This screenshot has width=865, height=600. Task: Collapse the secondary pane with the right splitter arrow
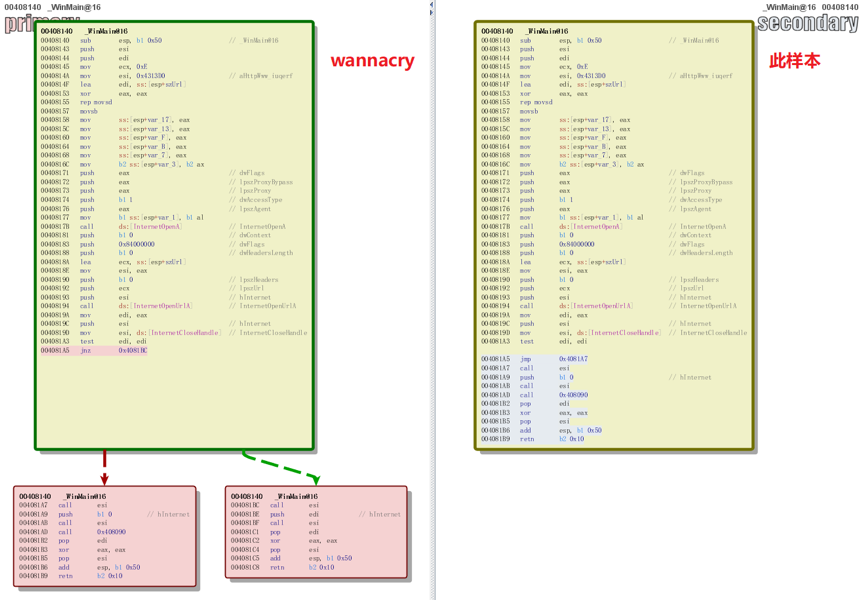click(431, 11)
